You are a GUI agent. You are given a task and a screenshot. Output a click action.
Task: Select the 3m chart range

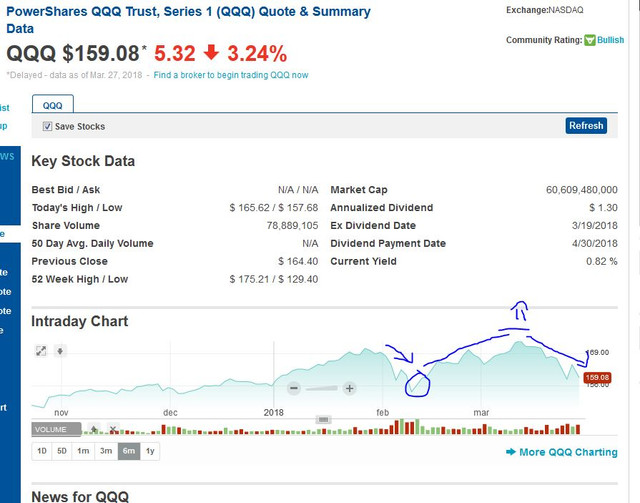(x=106, y=451)
